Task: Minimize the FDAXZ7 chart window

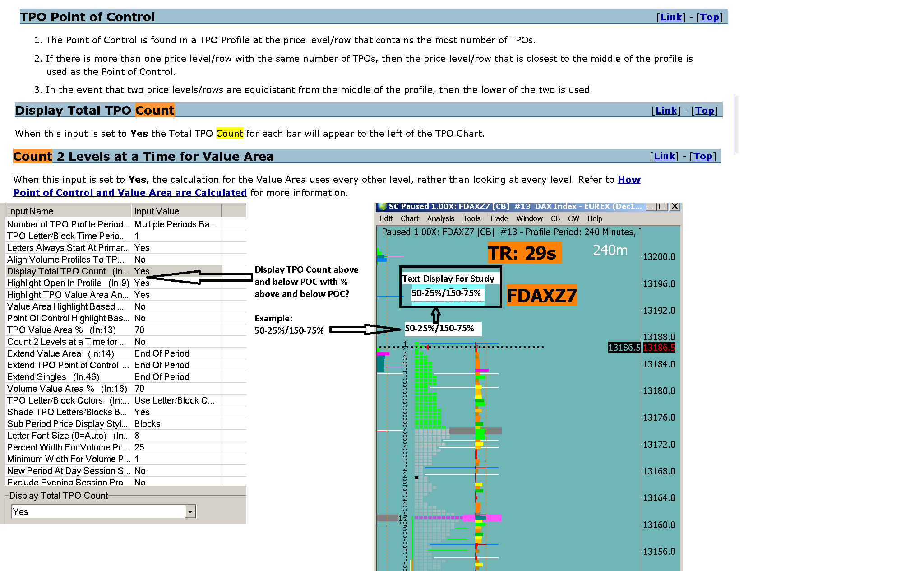Action: coord(651,207)
